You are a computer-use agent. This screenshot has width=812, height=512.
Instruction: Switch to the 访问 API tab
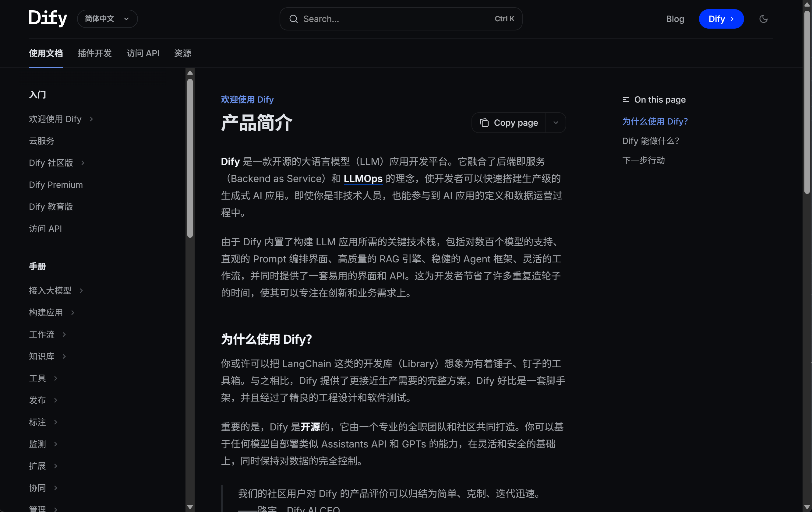[143, 53]
